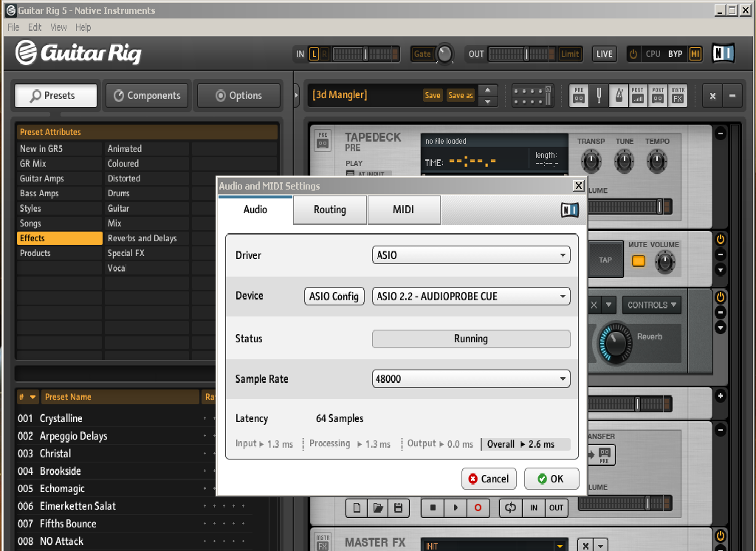Toggle the output Limit button
This screenshot has height=551, width=756.
(x=570, y=54)
